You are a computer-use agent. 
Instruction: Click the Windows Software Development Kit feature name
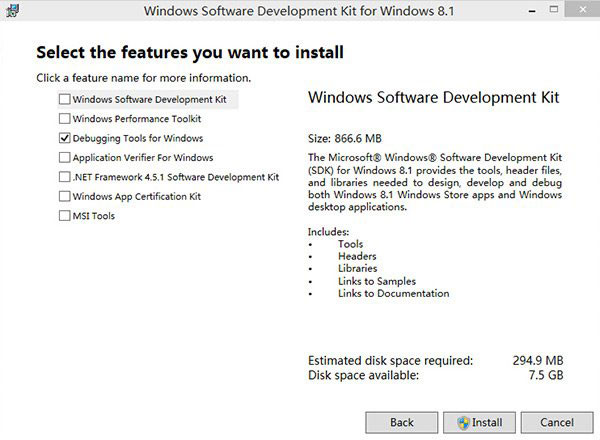[150, 99]
